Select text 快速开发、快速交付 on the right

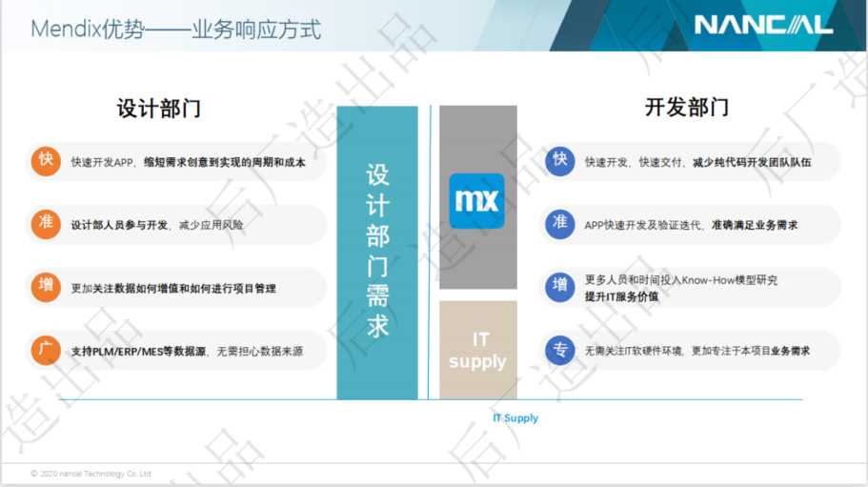click(634, 162)
